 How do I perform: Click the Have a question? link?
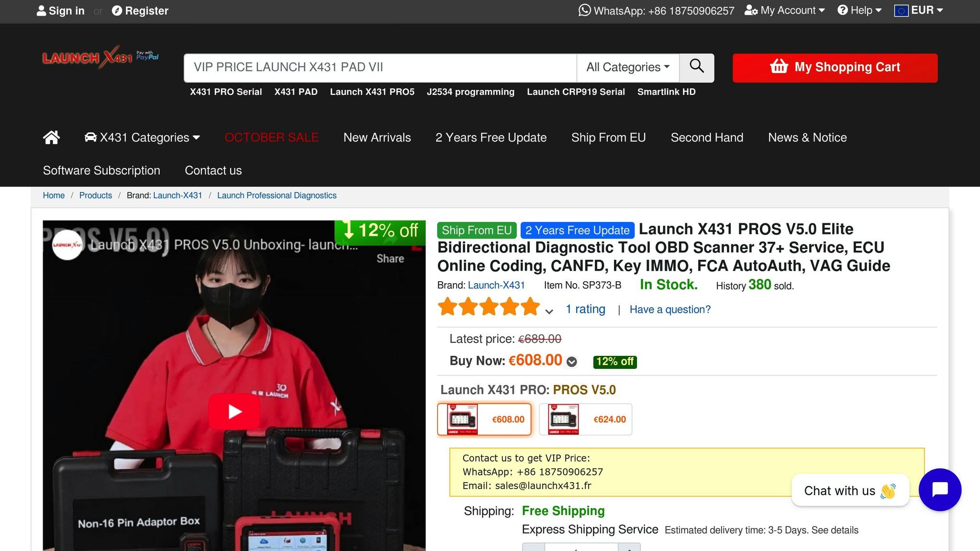point(669,309)
